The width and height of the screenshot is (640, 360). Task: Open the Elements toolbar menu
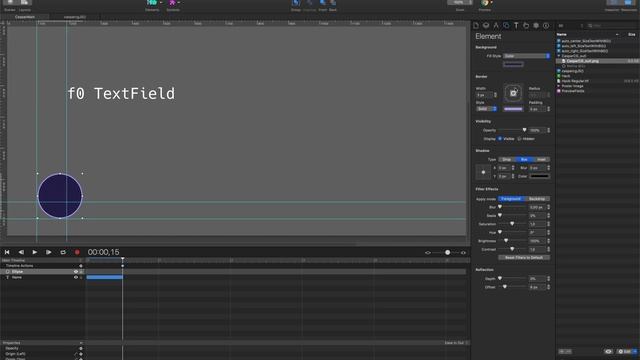tap(153, 3)
